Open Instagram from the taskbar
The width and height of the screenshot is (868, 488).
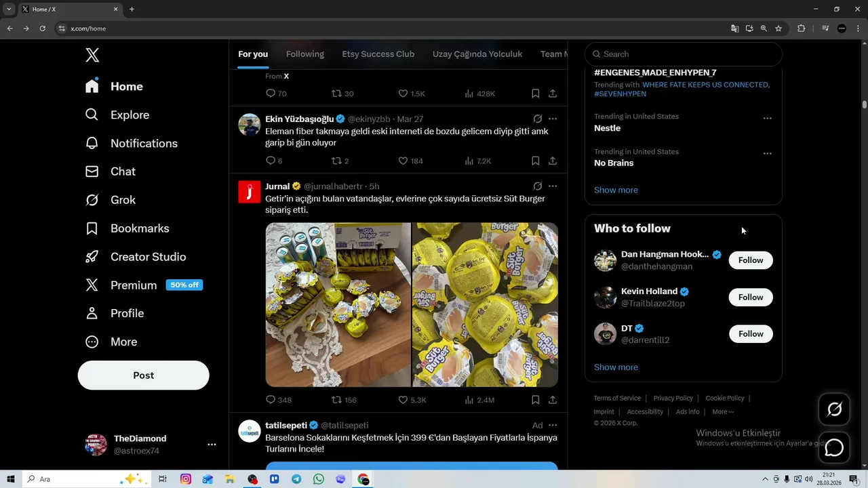(185, 479)
